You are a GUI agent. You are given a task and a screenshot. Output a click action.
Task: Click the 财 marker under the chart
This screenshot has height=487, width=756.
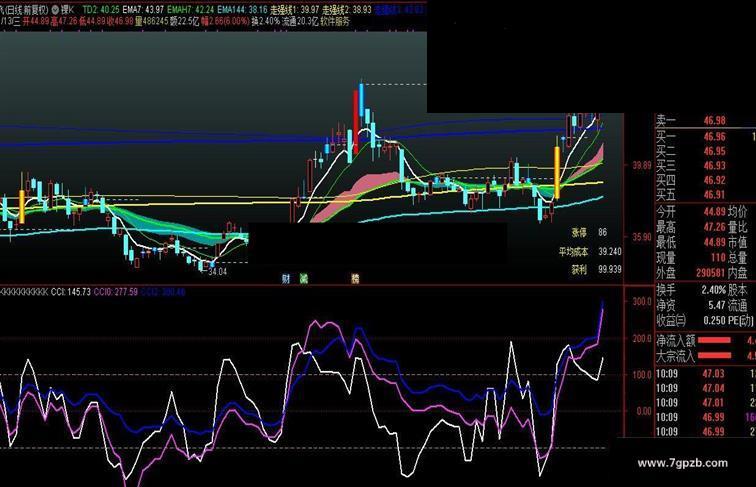(286, 278)
